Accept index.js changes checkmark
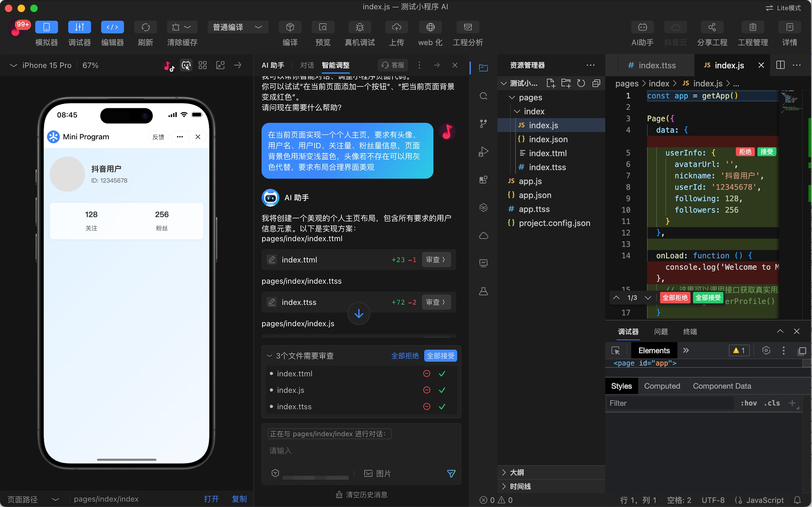Image resolution: width=812 pixels, height=507 pixels. [442, 390]
